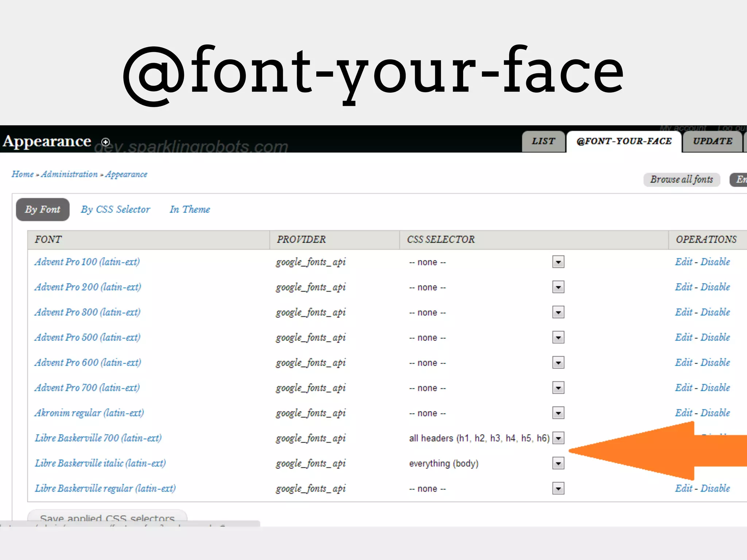747x560 pixels.
Task: Open Libre Baskerville 700 (latin-ext) link
Action: click(98, 438)
